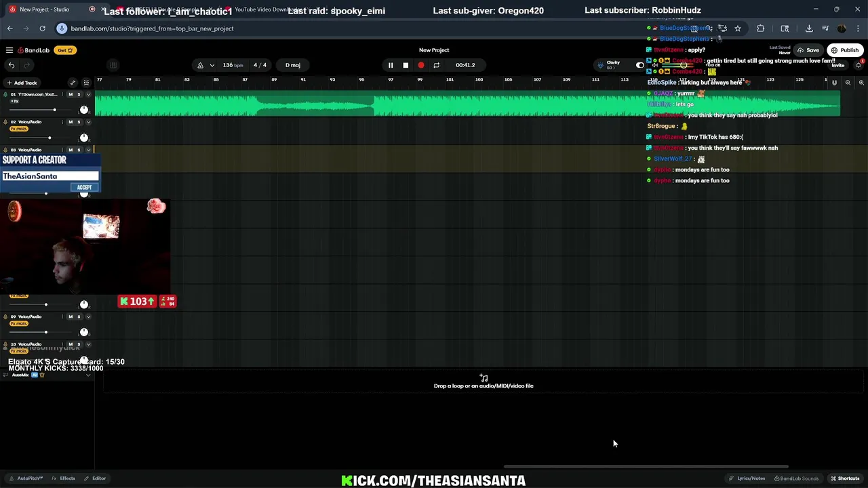Open the notifications bell
The height and width of the screenshot is (488, 868).
coord(859,65)
